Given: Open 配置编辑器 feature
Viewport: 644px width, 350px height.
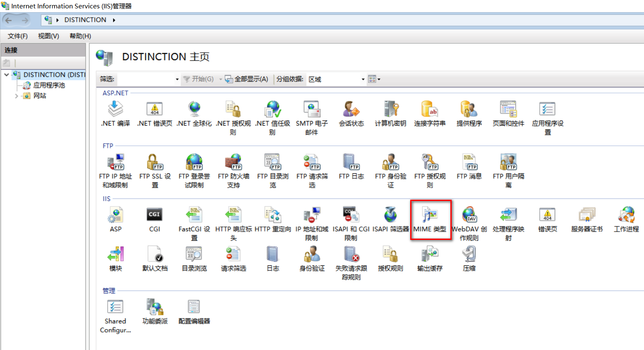Looking at the screenshot, I should pos(194,311).
